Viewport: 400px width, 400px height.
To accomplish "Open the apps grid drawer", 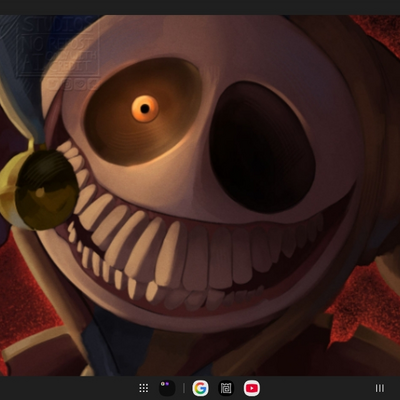I will click(x=144, y=388).
